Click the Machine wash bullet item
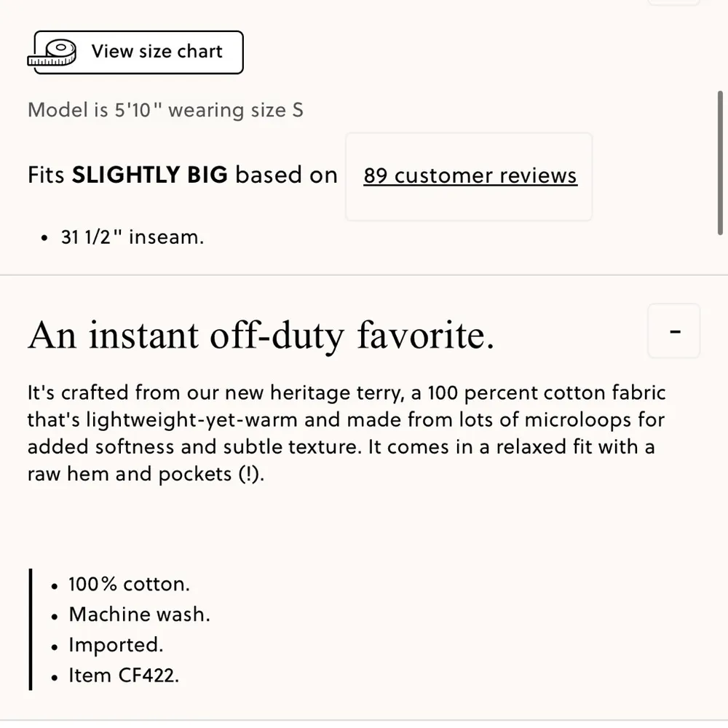Viewport: 728px width, 728px height. click(139, 614)
